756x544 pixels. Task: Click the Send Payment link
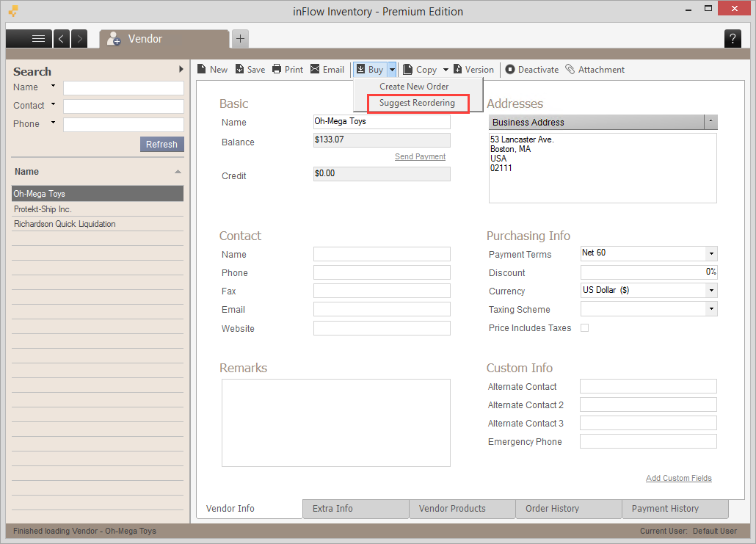coord(420,156)
